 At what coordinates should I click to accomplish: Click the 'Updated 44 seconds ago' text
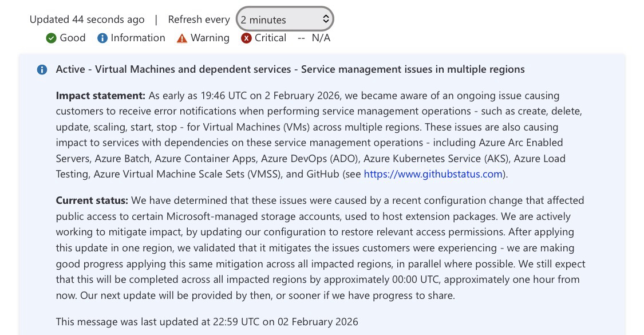[x=87, y=19]
